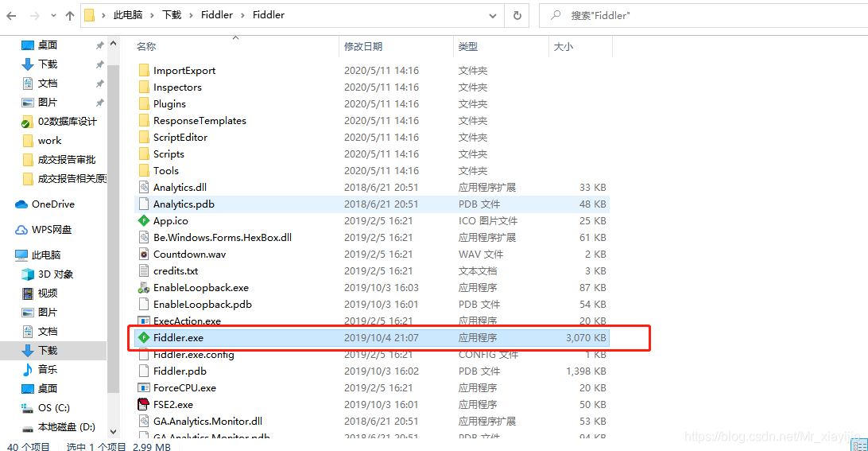Select the Scripts folder icon
This screenshot has width=868, height=451.
(x=144, y=154)
